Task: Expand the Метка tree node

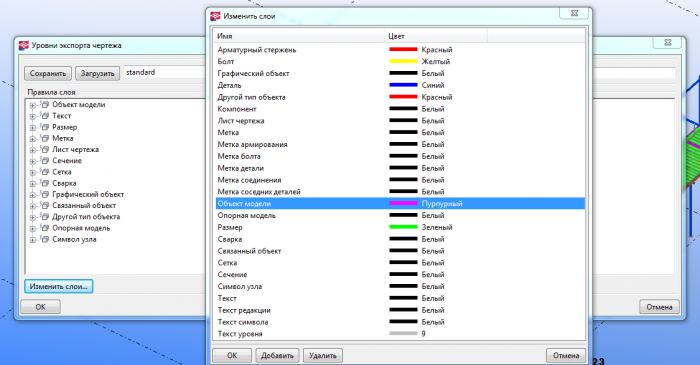Action: [33, 139]
